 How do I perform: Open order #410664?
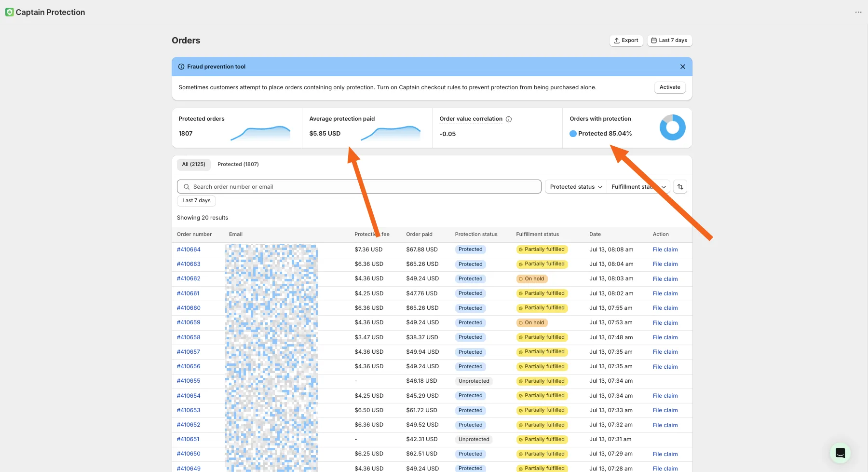pos(189,250)
